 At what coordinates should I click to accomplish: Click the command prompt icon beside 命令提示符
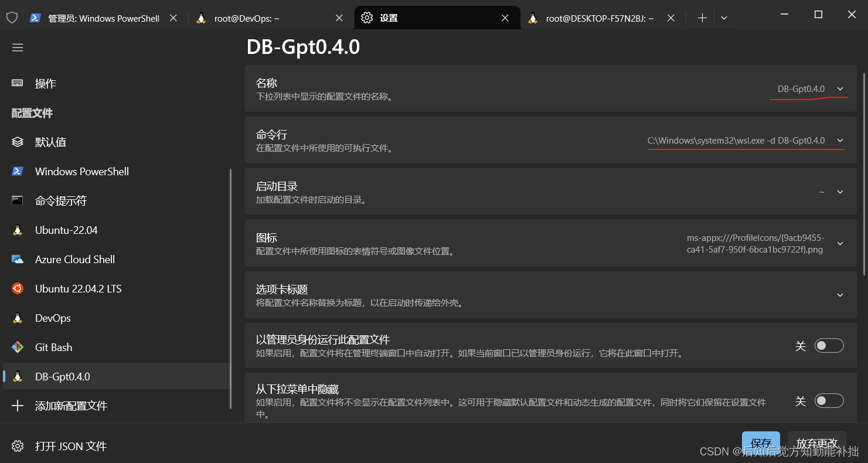coord(18,200)
